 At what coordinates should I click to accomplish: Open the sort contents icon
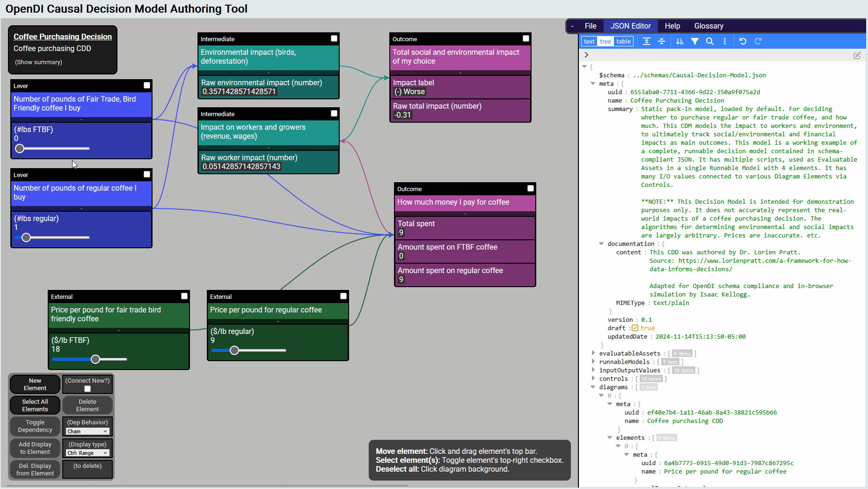coord(680,41)
